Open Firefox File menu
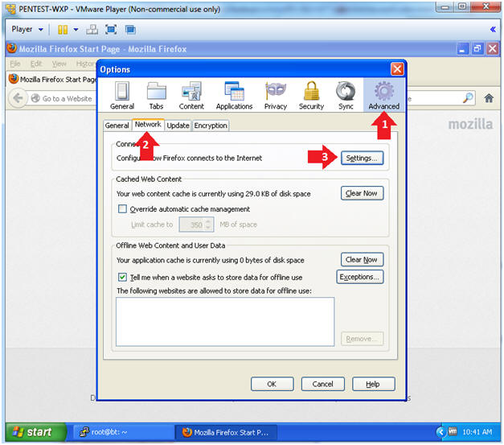The image size is (504, 445). pos(15,64)
